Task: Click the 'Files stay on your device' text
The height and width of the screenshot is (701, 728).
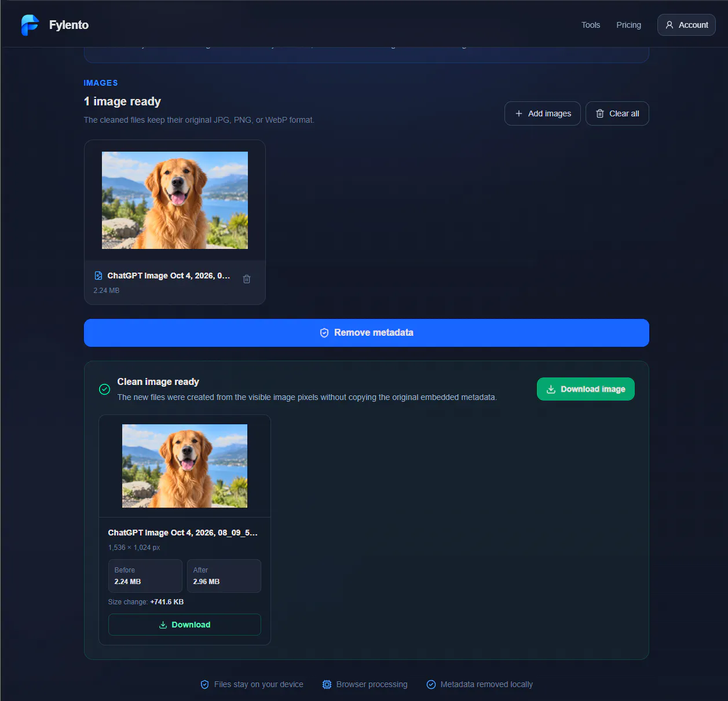Action: (259, 684)
